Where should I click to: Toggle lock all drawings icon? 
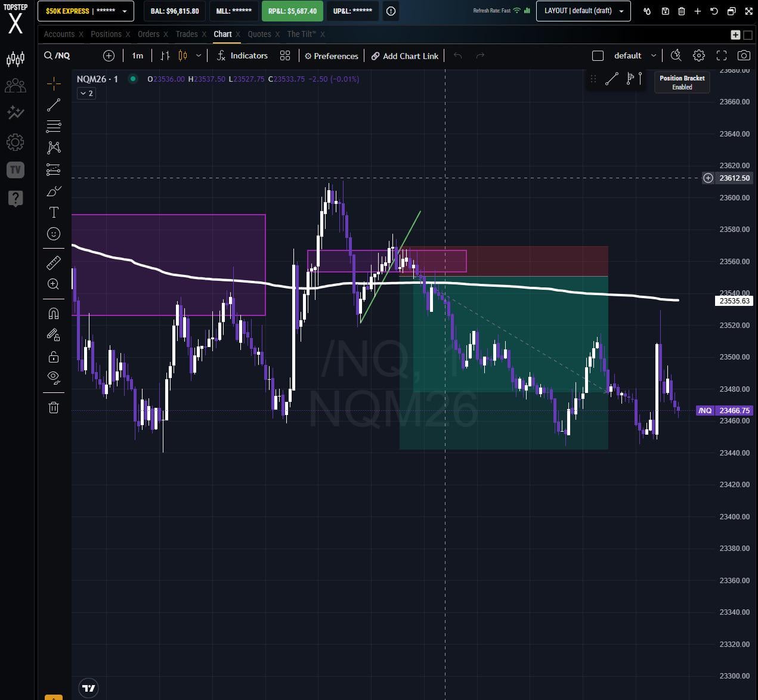(x=54, y=357)
